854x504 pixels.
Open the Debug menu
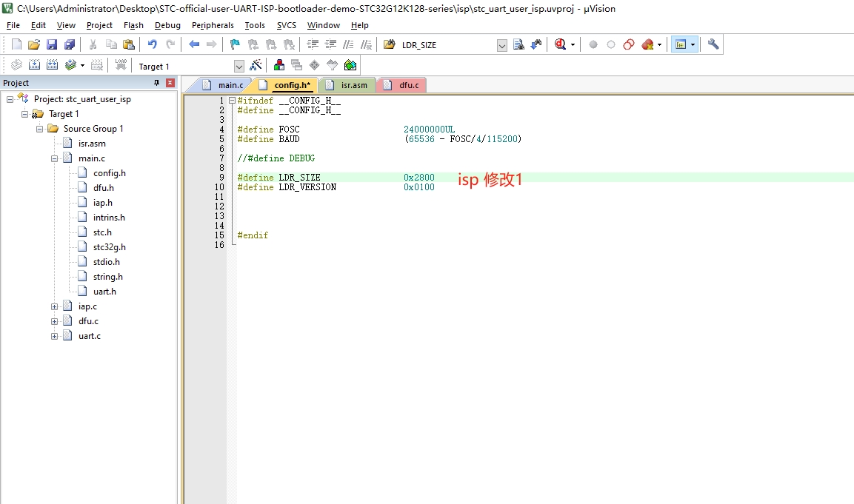(x=167, y=25)
